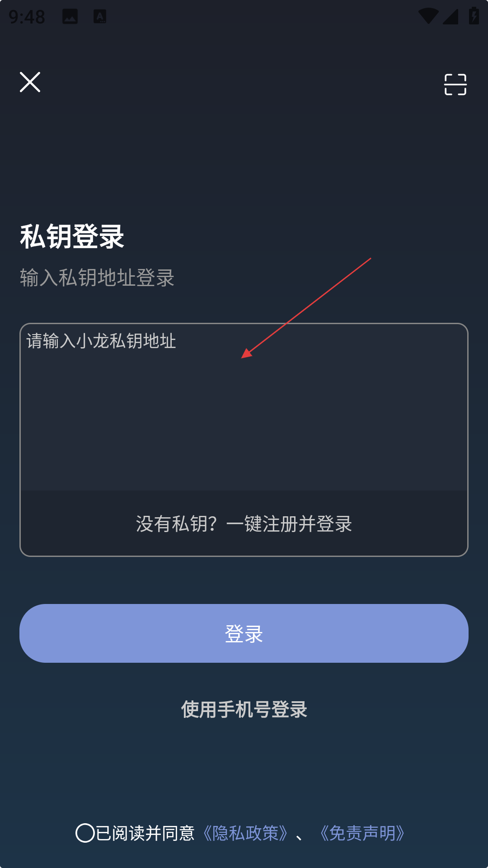Tick the 已阅读并同意 agreement circle
Screen dimensions: 488x868
pyautogui.click(x=85, y=833)
